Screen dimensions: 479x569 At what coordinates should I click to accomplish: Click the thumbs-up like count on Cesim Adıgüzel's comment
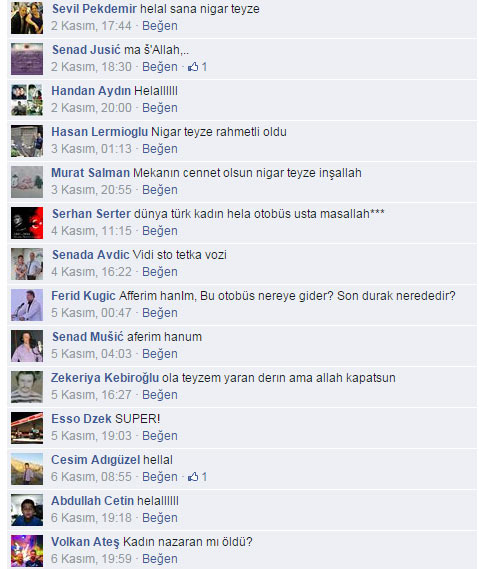197,477
